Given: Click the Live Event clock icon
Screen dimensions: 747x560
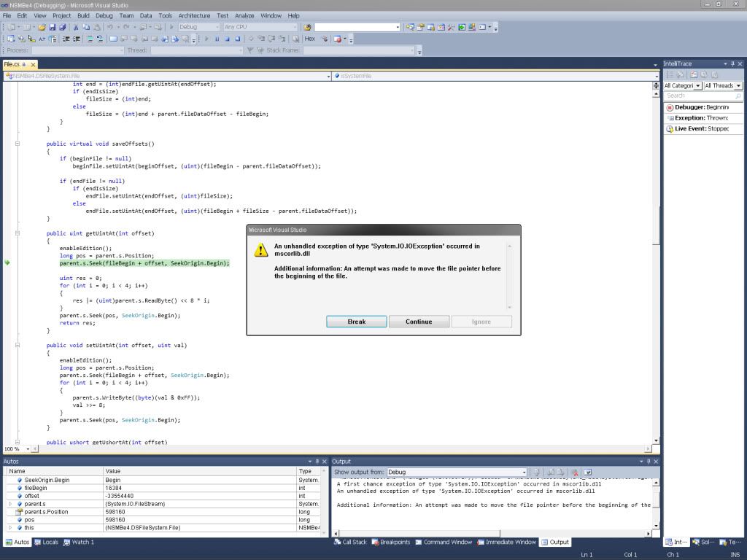Looking at the screenshot, I should (670, 129).
